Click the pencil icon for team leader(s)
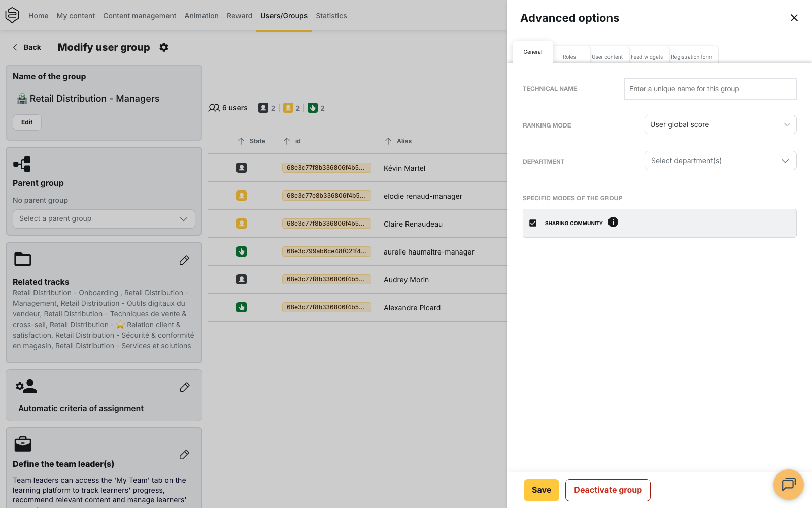The height and width of the screenshot is (508, 812). [x=184, y=455]
